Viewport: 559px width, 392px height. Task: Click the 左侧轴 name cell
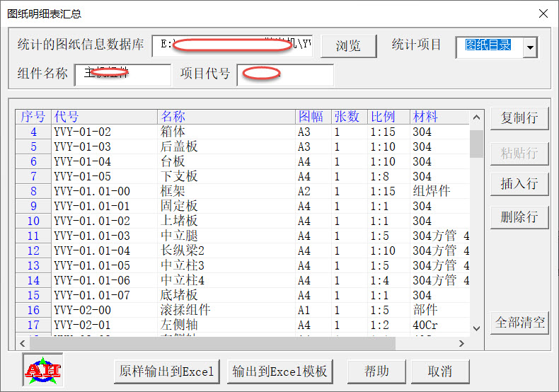226,325
